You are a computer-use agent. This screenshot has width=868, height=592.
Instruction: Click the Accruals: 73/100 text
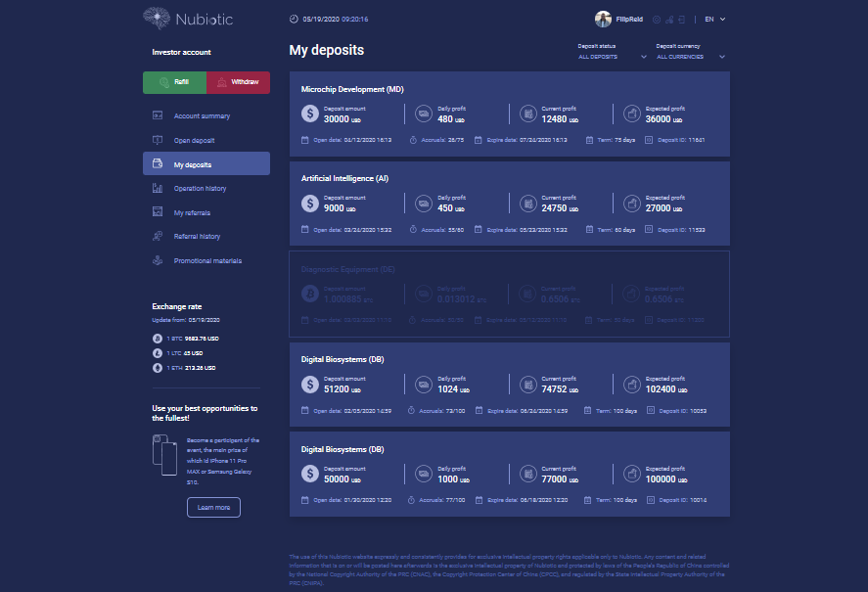point(441,411)
